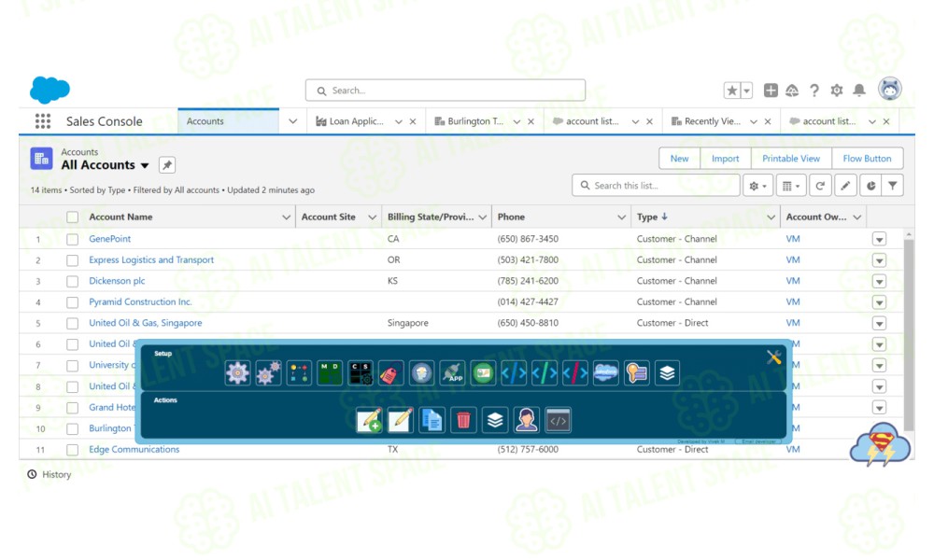Screen dimensions: 934x560
Task: Open the Trailhead guidance center icon
Action: [792, 91]
